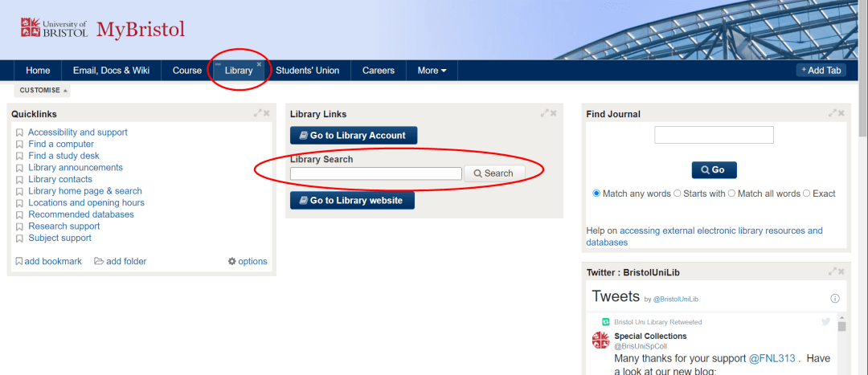Click bookmark icon beside Subject support
This screenshot has width=868, height=375.
coord(19,238)
